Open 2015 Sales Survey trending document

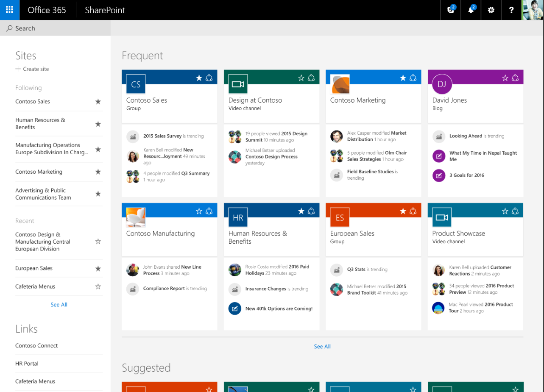click(x=162, y=136)
